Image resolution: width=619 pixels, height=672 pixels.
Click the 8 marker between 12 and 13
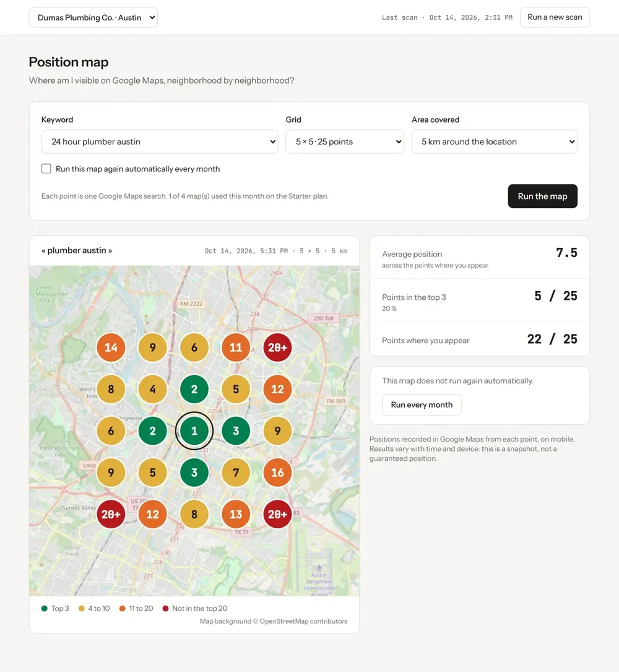click(x=194, y=514)
